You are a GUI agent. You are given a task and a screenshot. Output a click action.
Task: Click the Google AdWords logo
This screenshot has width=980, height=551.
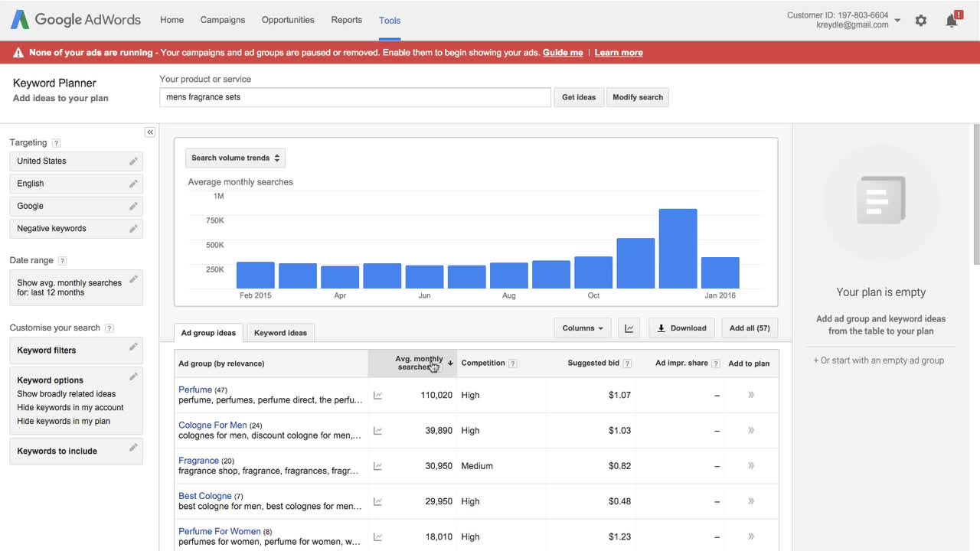75,20
